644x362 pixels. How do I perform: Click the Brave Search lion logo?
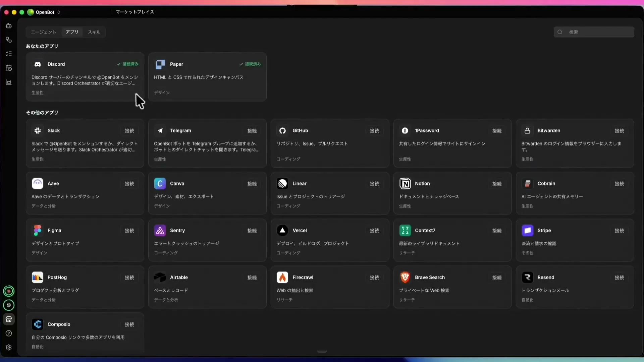click(x=405, y=277)
